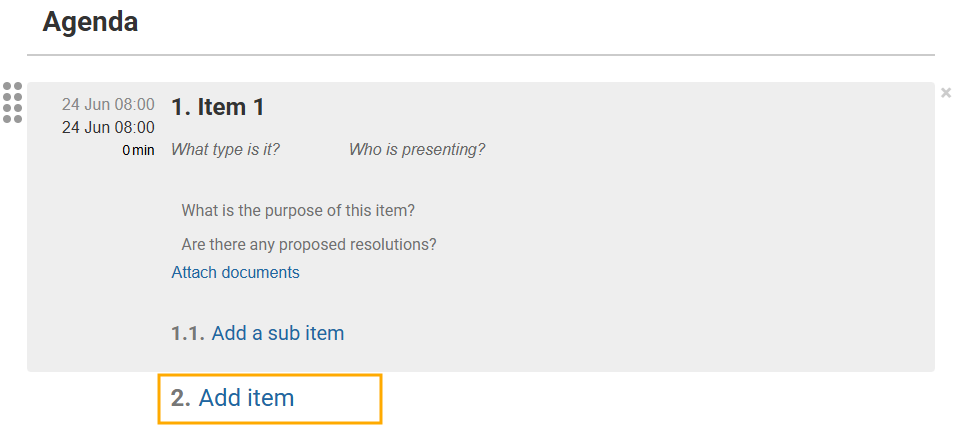The height and width of the screenshot is (446, 960).
Task: Edit the 0 min duration value
Action: click(126, 150)
